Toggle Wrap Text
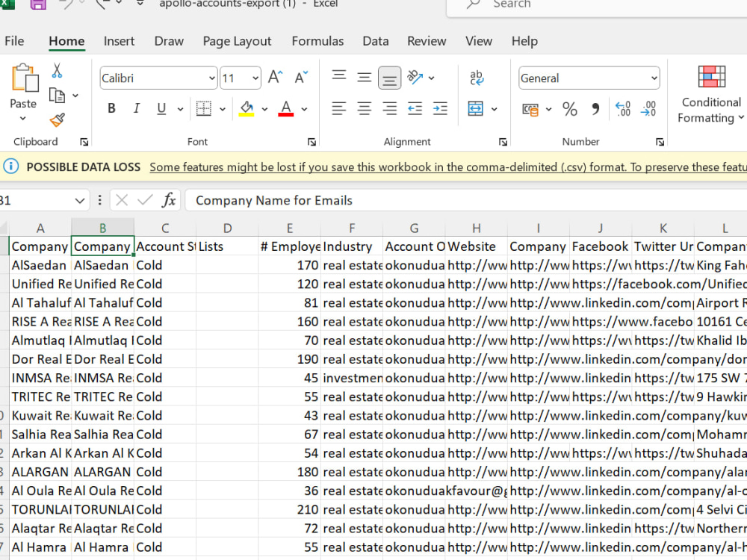This screenshot has height=560, width=747. pyautogui.click(x=477, y=77)
